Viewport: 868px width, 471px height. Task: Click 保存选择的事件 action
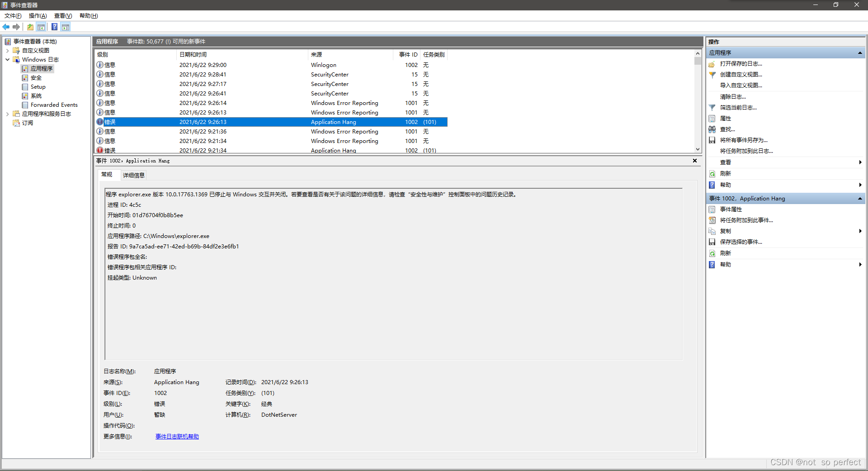pyautogui.click(x=741, y=242)
